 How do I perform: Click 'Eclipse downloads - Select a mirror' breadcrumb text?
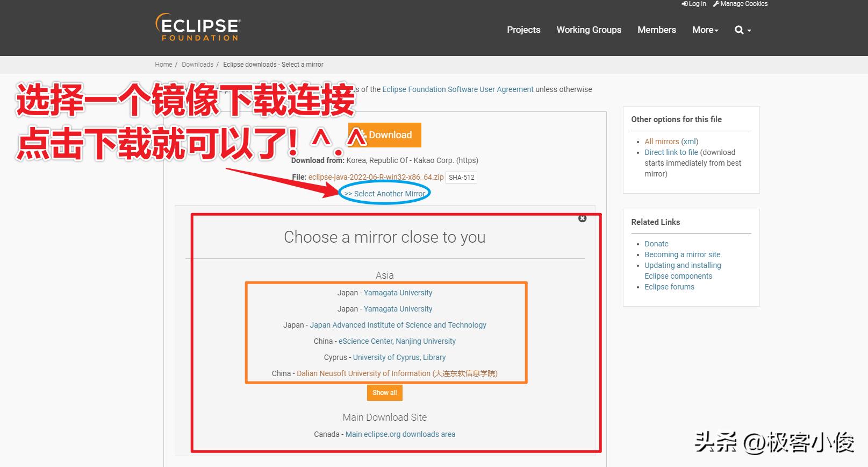pos(273,65)
